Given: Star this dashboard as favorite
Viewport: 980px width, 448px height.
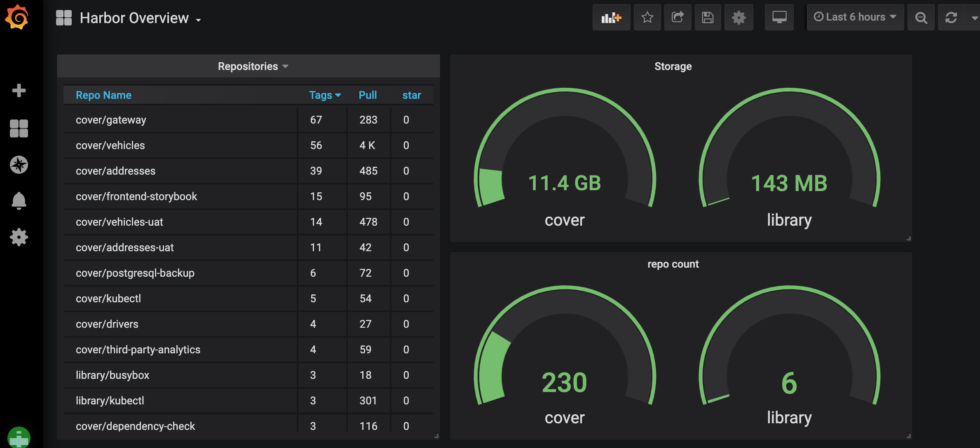Looking at the screenshot, I should tap(647, 17).
